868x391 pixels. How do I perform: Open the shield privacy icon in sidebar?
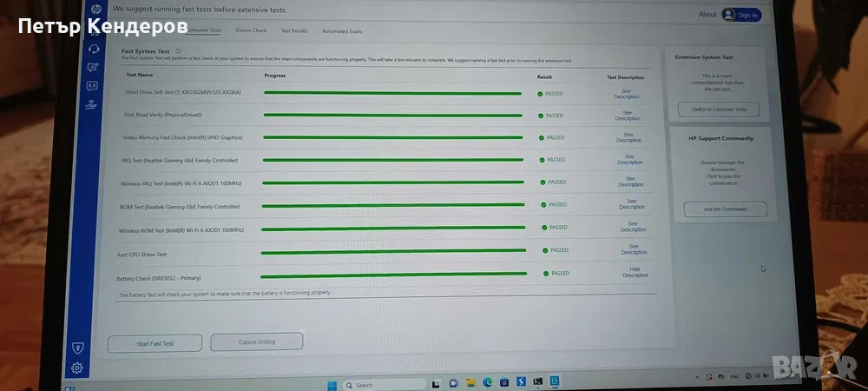click(x=77, y=348)
